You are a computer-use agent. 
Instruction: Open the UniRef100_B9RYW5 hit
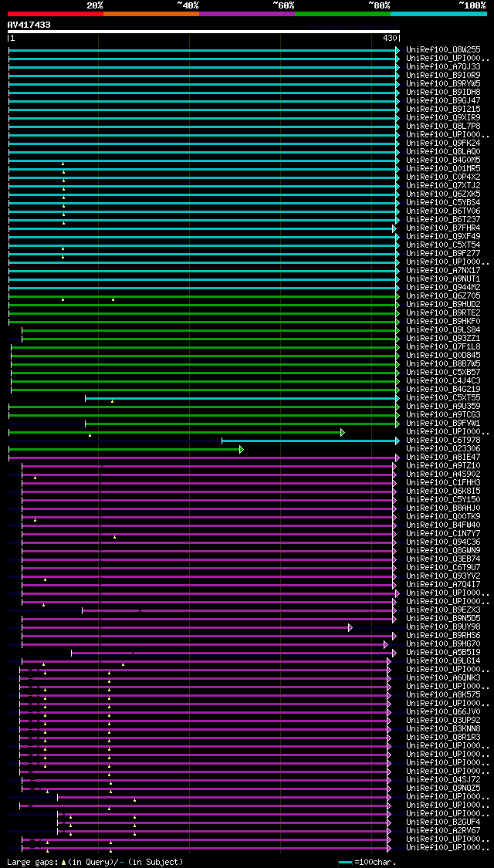443,83
